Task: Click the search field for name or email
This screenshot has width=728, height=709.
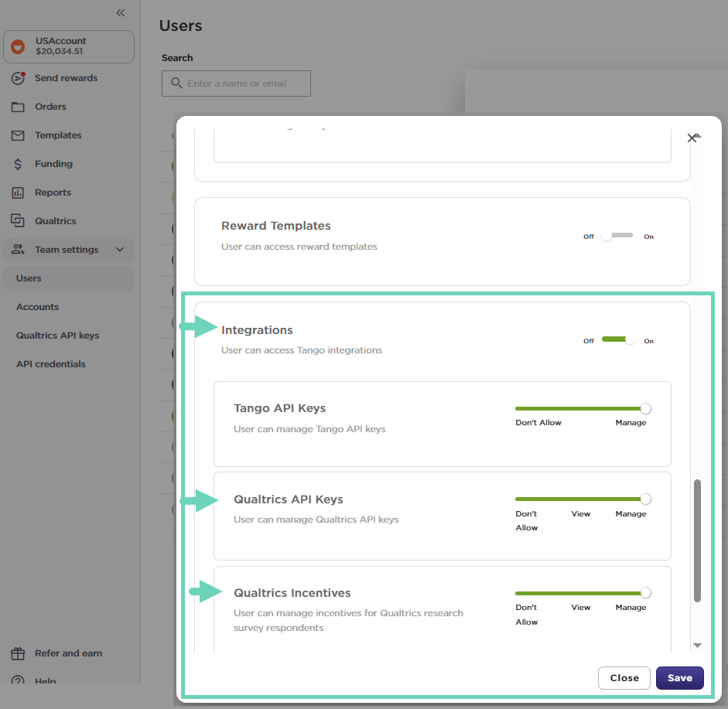Action: (x=236, y=83)
